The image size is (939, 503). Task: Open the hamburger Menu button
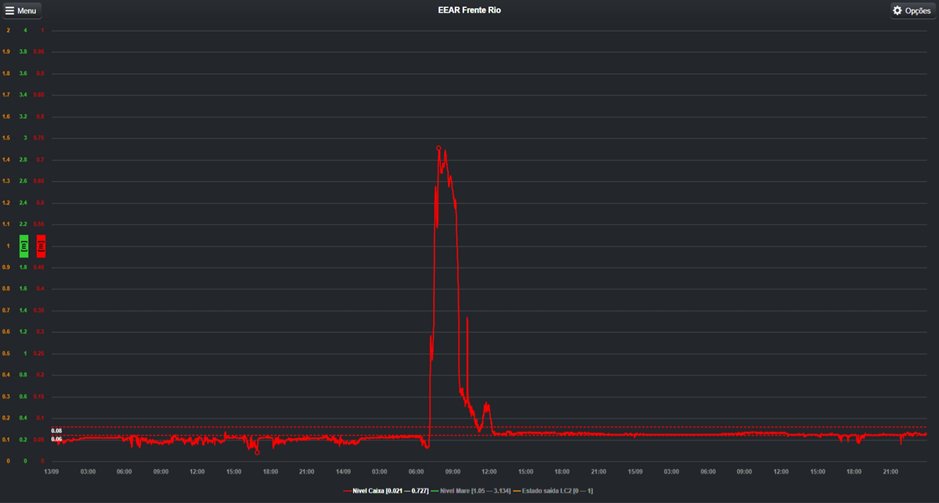[21, 10]
